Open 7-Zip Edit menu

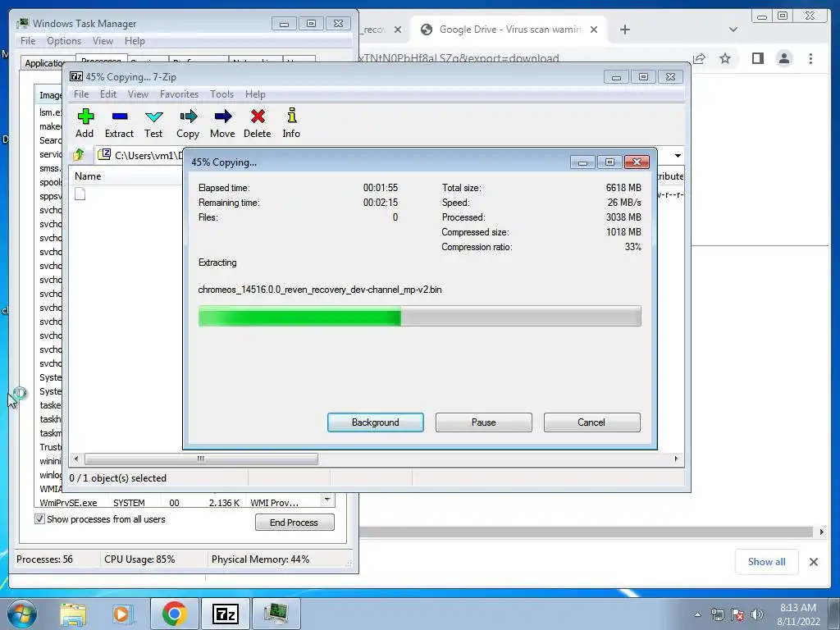[x=107, y=94]
